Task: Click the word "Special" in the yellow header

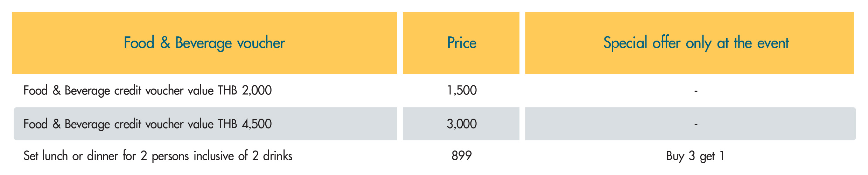Action: click(x=625, y=43)
